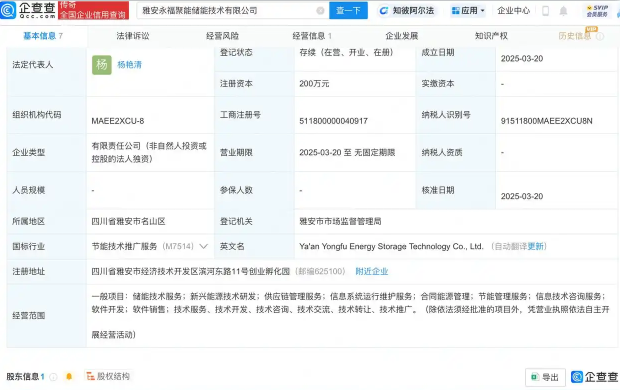Clear the search box text

(320, 11)
